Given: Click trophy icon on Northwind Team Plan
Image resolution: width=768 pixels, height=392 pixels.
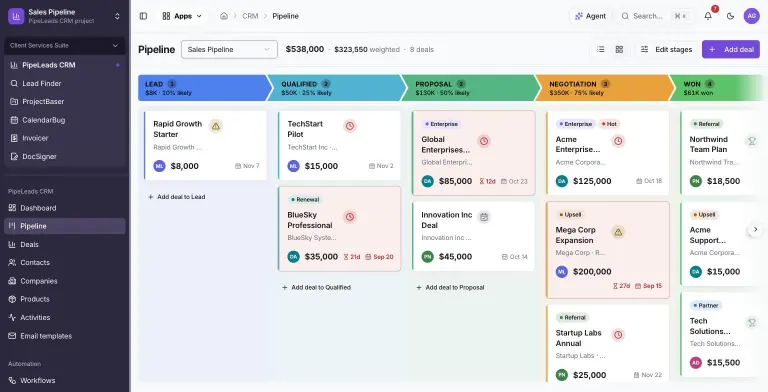Looking at the screenshot, I should [751, 141].
